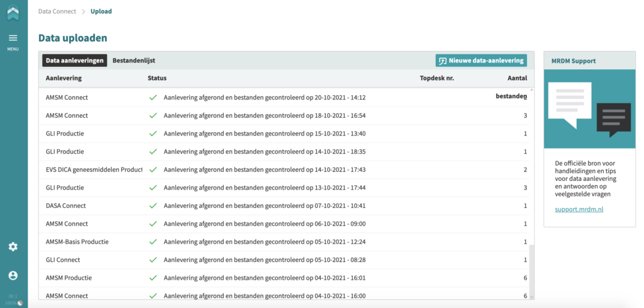The width and height of the screenshot is (644, 308).
Task: Click green checkmark for AMSM Connect 20-10-2021
Action: (x=153, y=98)
